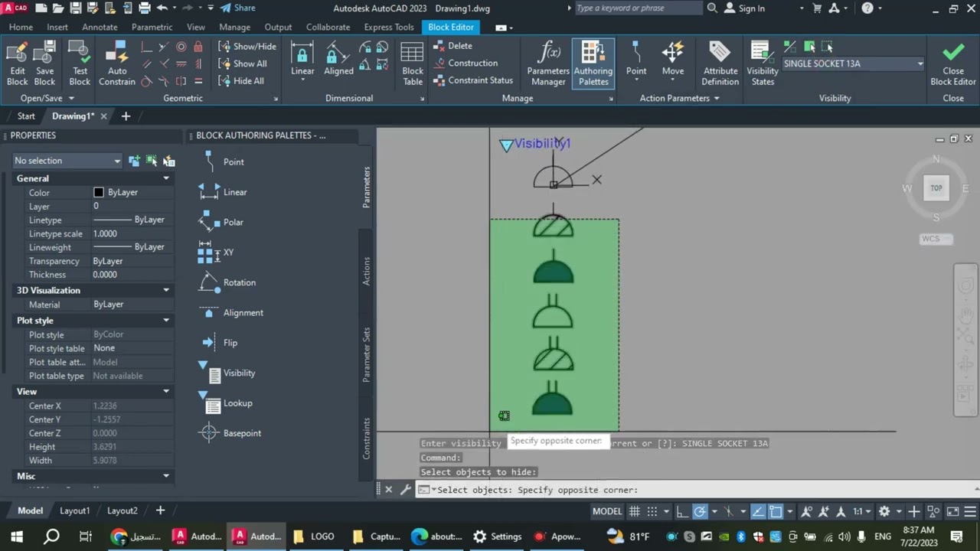
Task: Collapse the View properties section
Action: [x=166, y=392]
